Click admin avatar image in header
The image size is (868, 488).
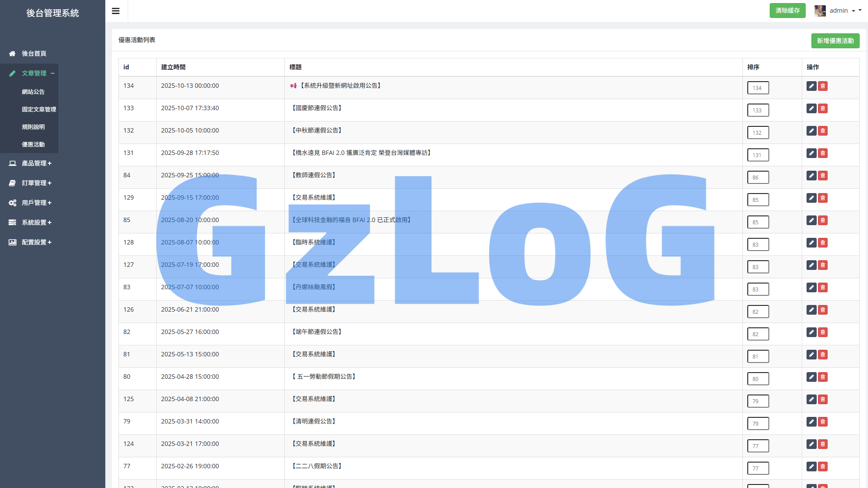(x=820, y=11)
